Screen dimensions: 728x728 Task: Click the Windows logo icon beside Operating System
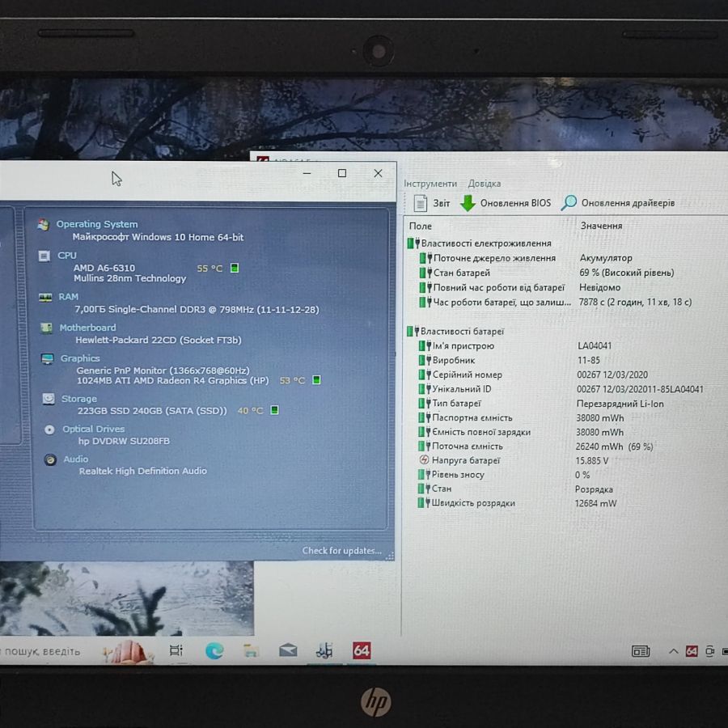43,225
